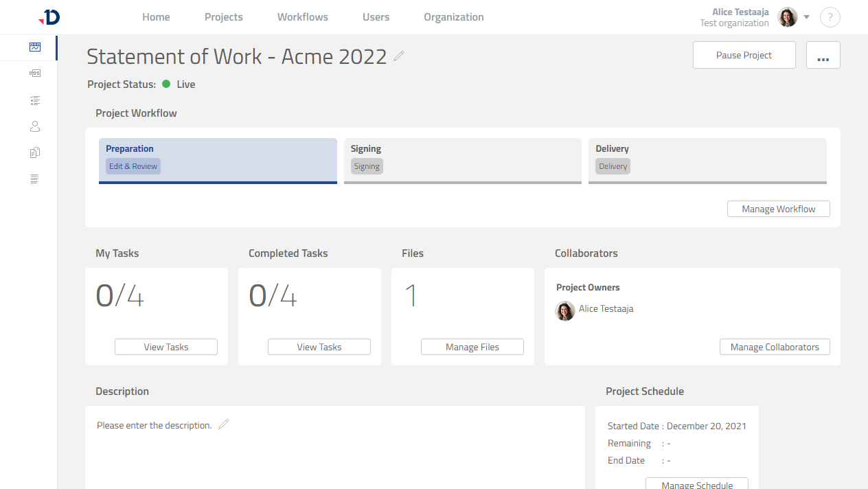This screenshot has height=489, width=868.
Task: Click the collaborators person icon in sidebar
Action: click(35, 126)
